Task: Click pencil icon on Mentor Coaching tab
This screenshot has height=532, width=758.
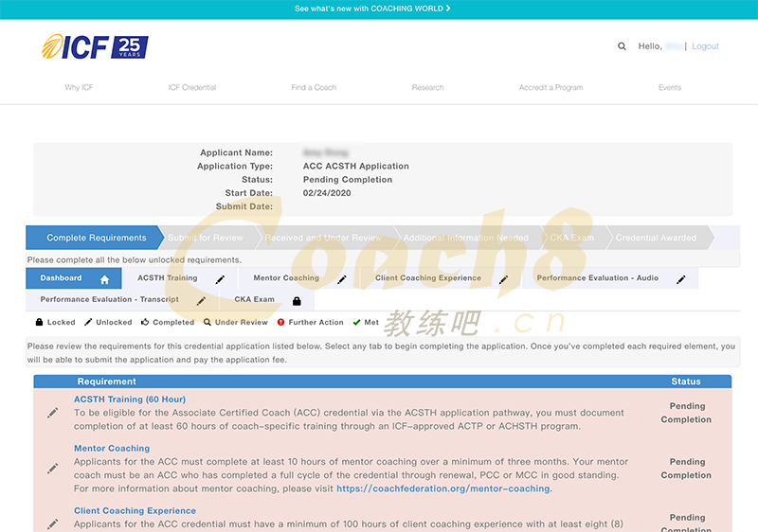Action: click(342, 279)
